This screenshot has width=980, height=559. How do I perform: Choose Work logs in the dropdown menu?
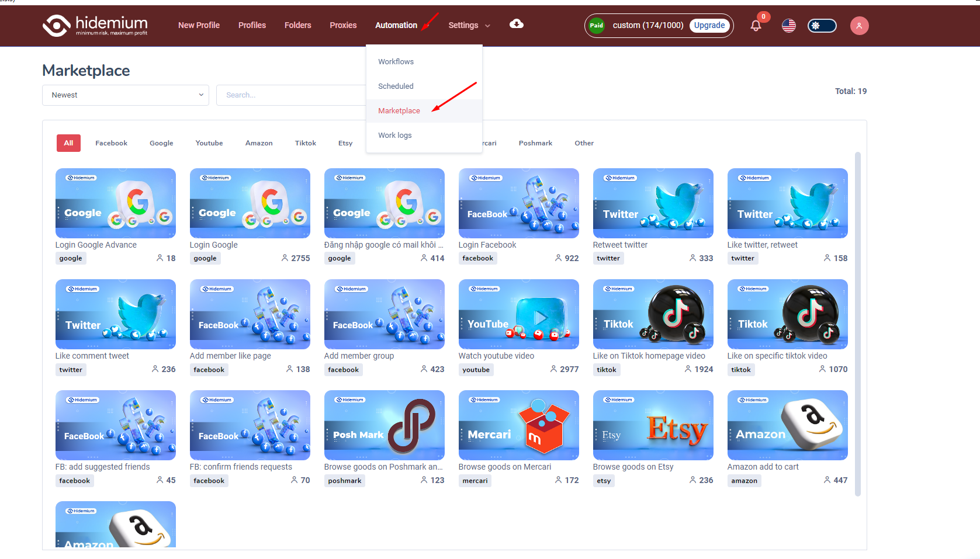pos(394,136)
